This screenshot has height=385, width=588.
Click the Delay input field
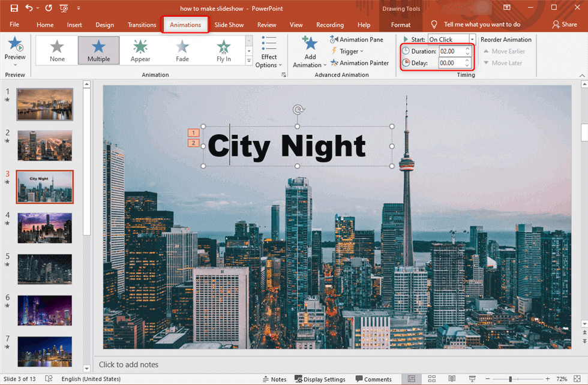click(451, 63)
